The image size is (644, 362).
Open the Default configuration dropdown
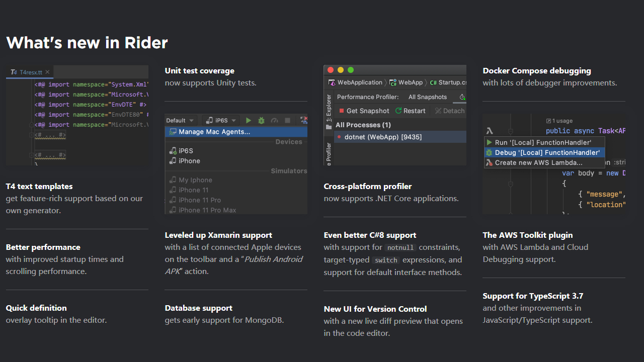coord(180,121)
